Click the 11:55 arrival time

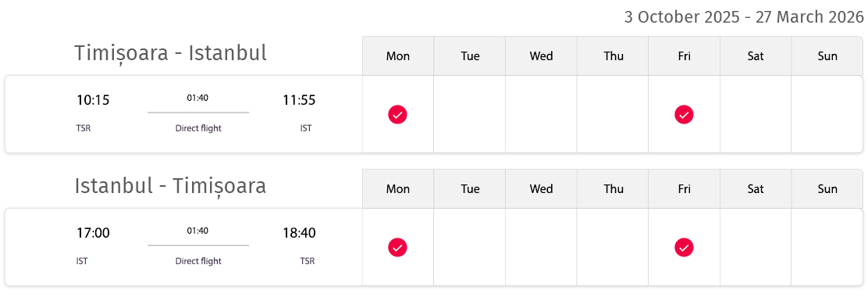pos(299,100)
